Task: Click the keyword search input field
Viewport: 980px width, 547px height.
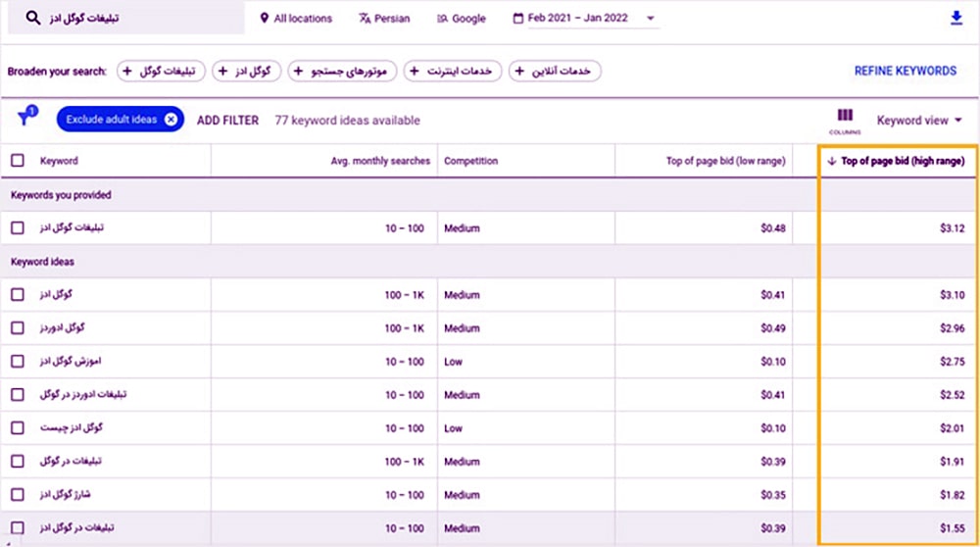Action: point(126,18)
